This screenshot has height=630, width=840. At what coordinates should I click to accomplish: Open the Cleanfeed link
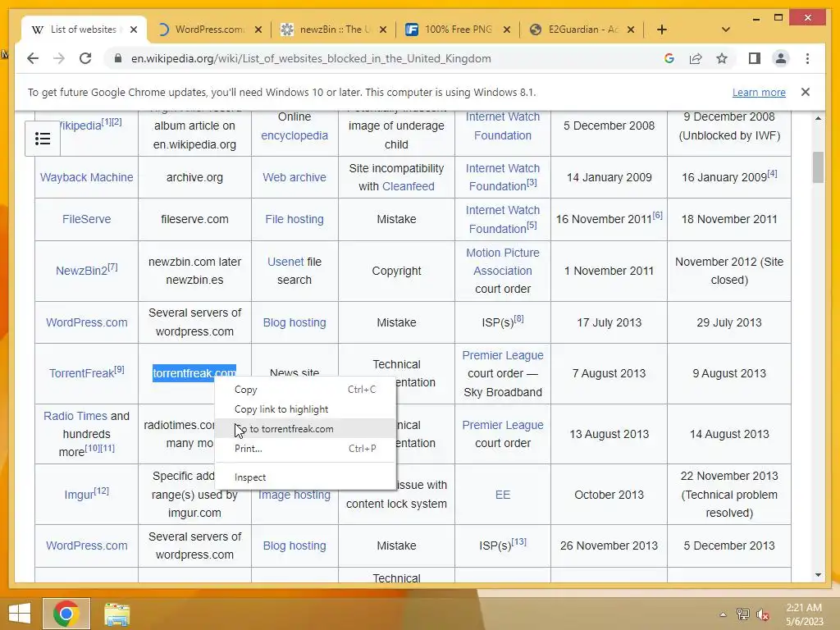point(409,186)
